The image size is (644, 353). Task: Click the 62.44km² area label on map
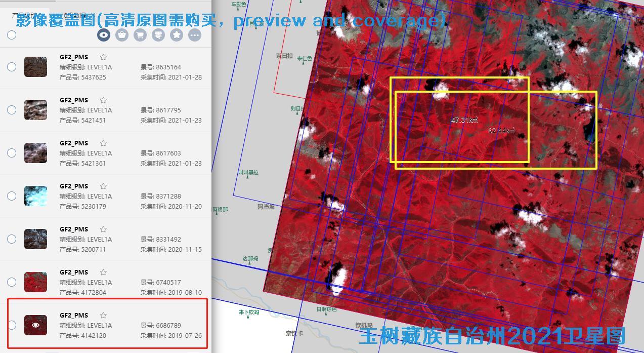click(x=501, y=131)
